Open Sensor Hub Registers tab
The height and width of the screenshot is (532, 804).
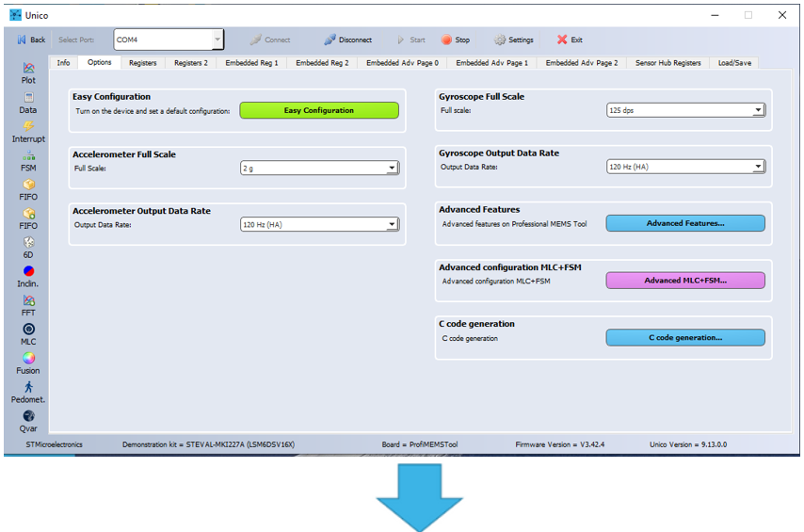tap(668, 62)
